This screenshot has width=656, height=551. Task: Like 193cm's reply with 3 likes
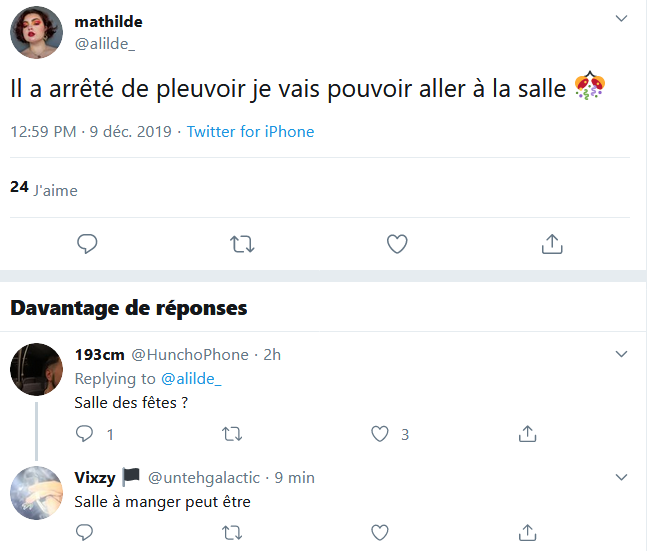coord(380,434)
